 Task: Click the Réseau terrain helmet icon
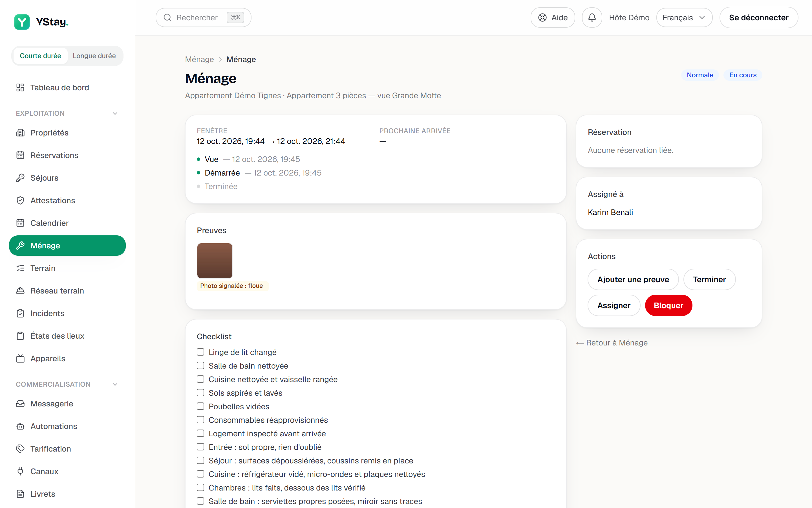[x=20, y=291]
